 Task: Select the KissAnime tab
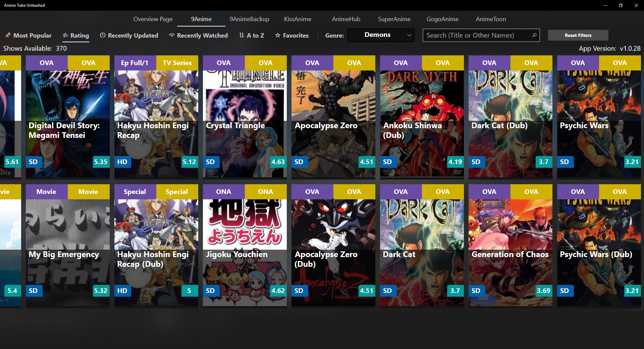click(298, 19)
